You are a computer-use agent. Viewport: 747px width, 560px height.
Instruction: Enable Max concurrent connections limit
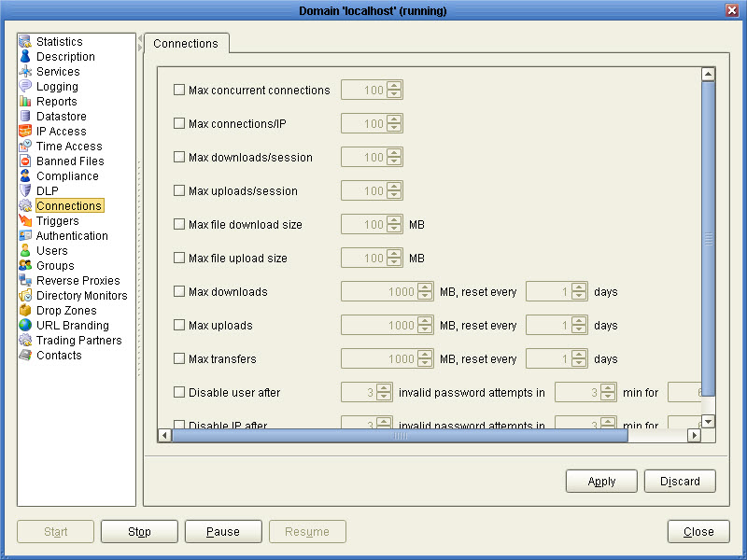178,91
